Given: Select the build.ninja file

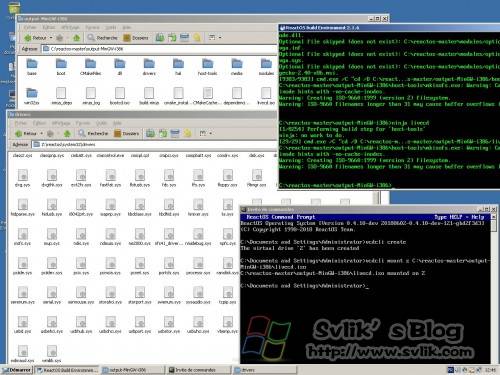Looking at the screenshot, I should [x=149, y=96].
